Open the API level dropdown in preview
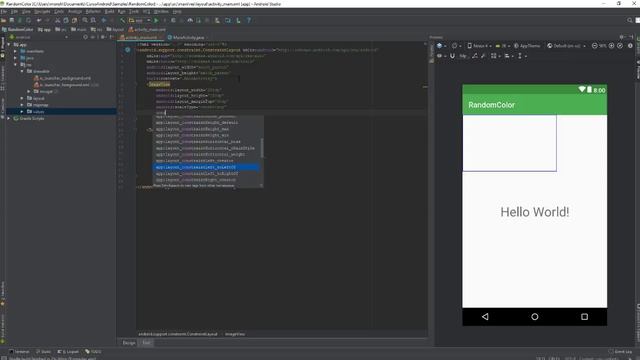Screen dimensions: 640x360 pyautogui.click(x=503, y=46)
